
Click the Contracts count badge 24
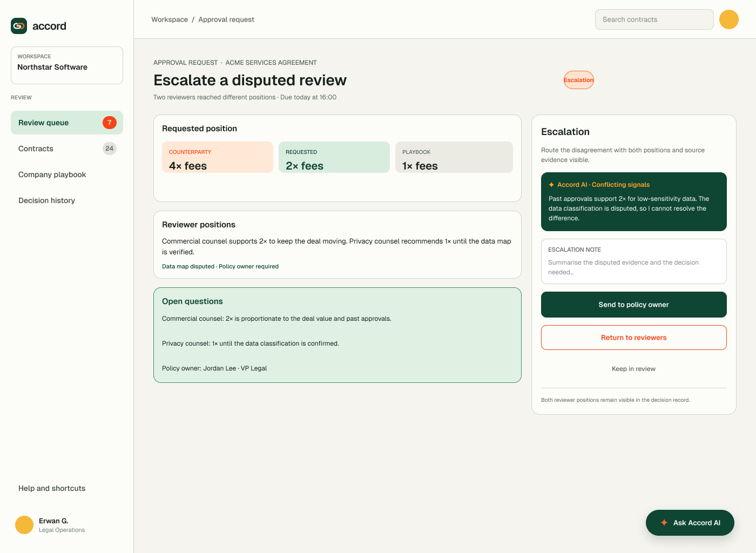pos(110,149)
